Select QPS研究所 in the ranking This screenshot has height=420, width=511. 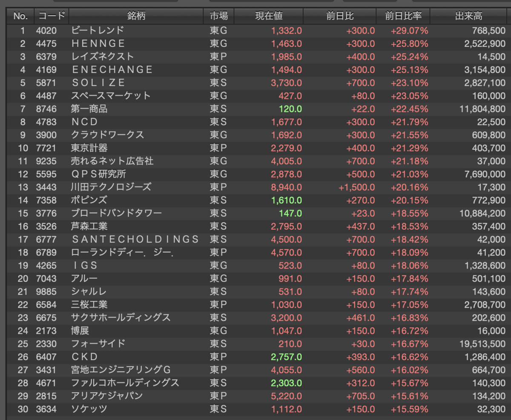pyautogui.click(x=98, y=174)
